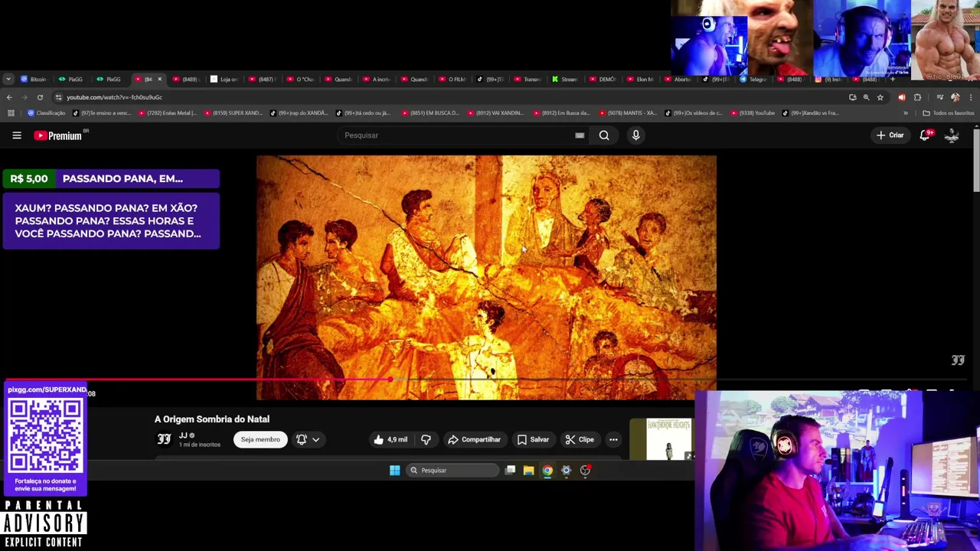Switch to the DEMÔ tab
Screen dimensions: 980x551
point(604,79)
